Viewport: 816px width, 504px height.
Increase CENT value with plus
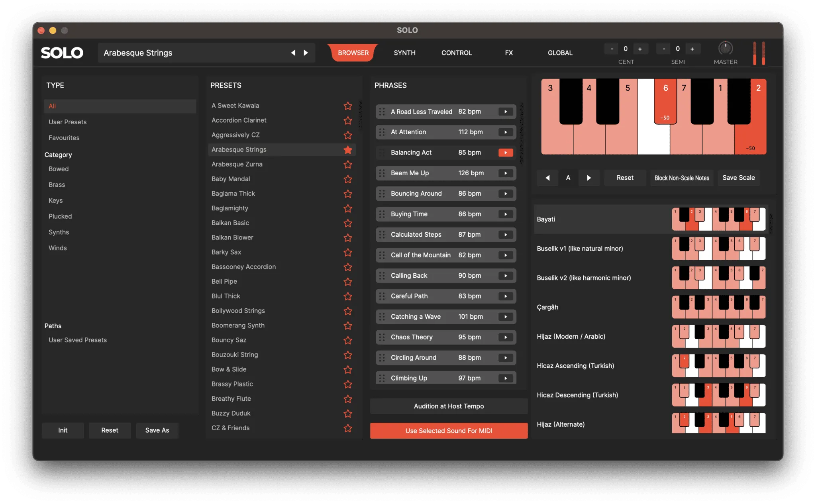point(640,49)
